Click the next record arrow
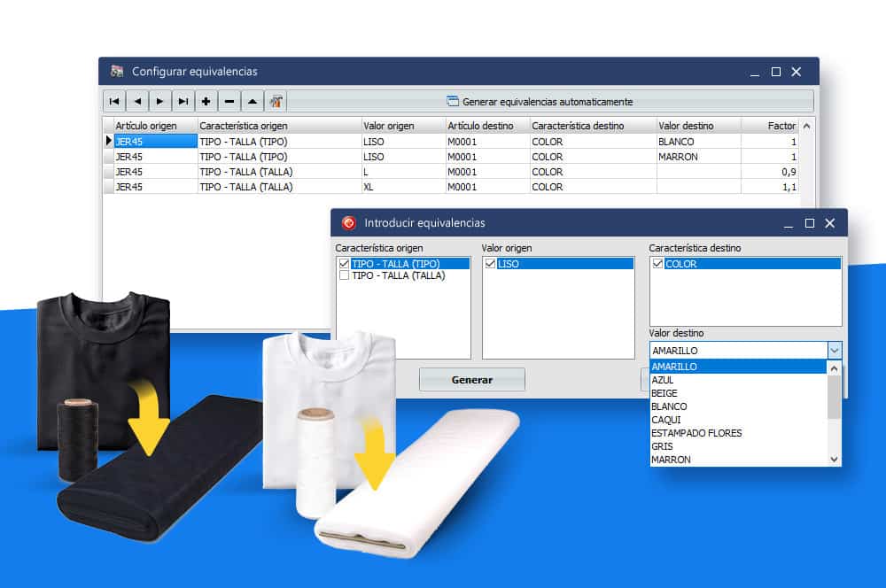 [160, 102]
